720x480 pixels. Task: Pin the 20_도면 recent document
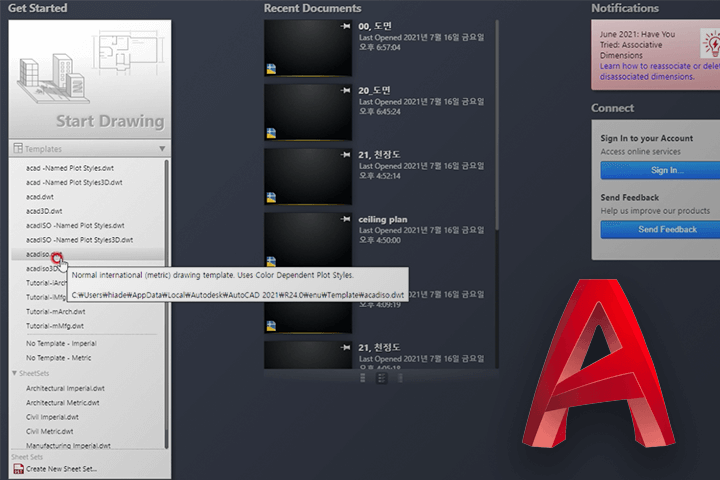[x=346, y=90]
